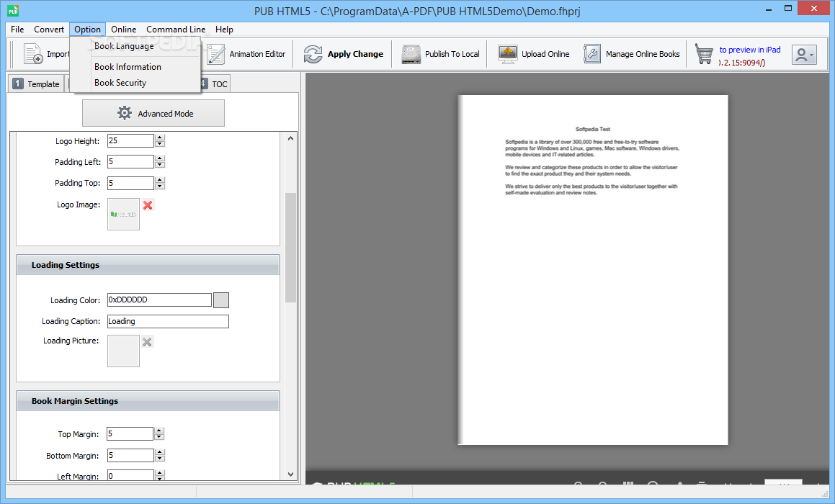This screenshot has height=504, width=835.
Task: Click the Padding Top input field
Action: [x=130, y=183]
